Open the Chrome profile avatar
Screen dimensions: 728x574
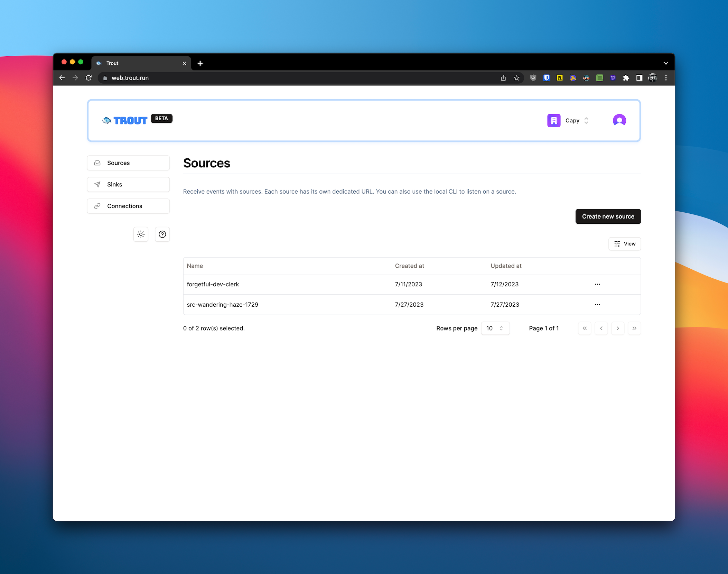653,78
